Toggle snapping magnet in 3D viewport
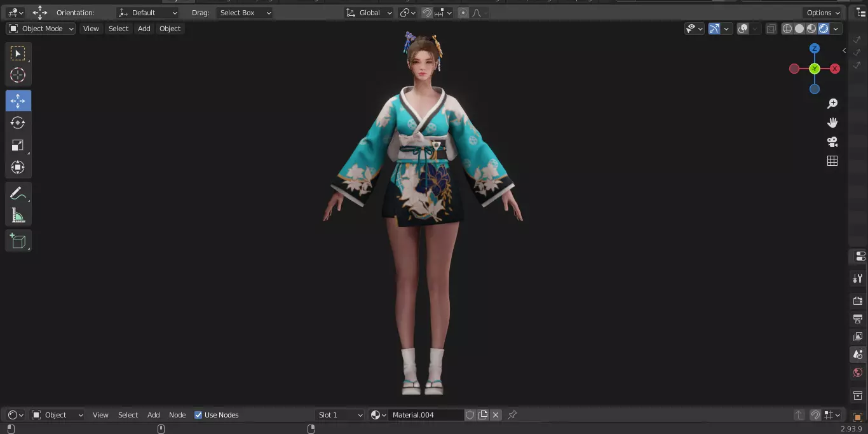The height and width of the screenshot is (434, 868). pyautogui.click(x=427, y=13)
